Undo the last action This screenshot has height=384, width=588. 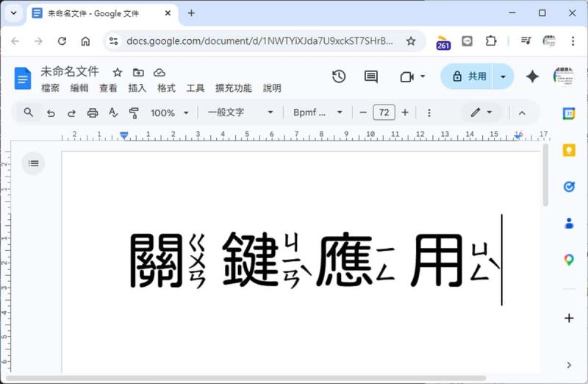51,113
